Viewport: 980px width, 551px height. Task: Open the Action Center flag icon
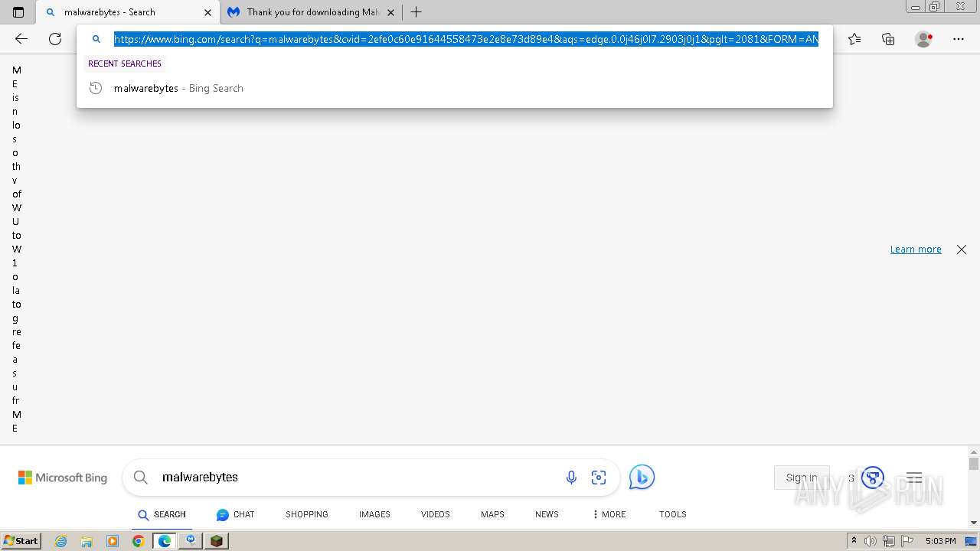[906, 541]
